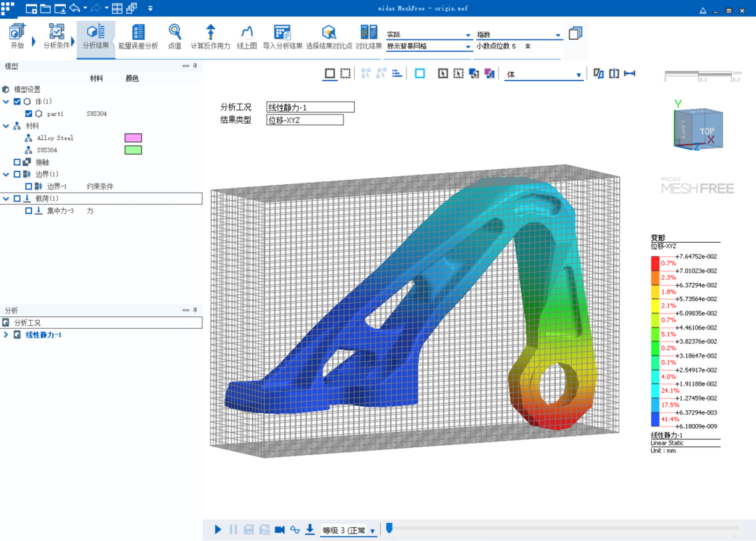Check the 边界(1) checkbox
The height and width of the screenshot is (541, 756).
(x=17, y=174)
